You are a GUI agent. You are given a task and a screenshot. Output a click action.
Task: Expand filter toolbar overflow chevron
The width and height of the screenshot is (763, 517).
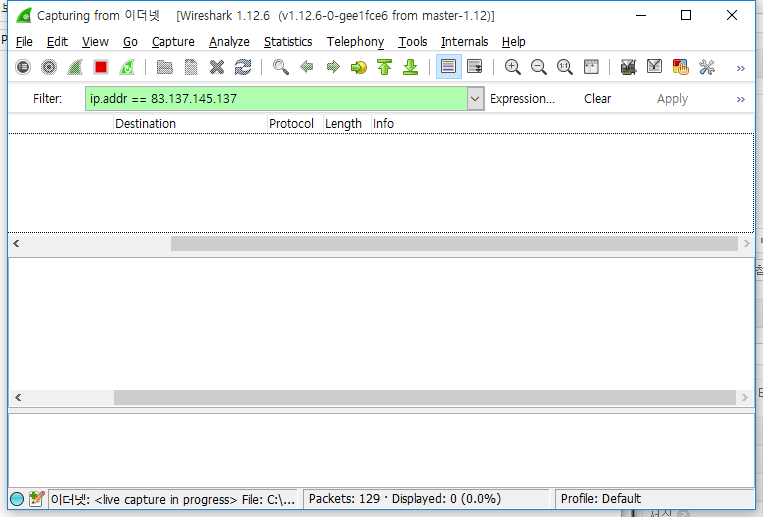[741, 99]
